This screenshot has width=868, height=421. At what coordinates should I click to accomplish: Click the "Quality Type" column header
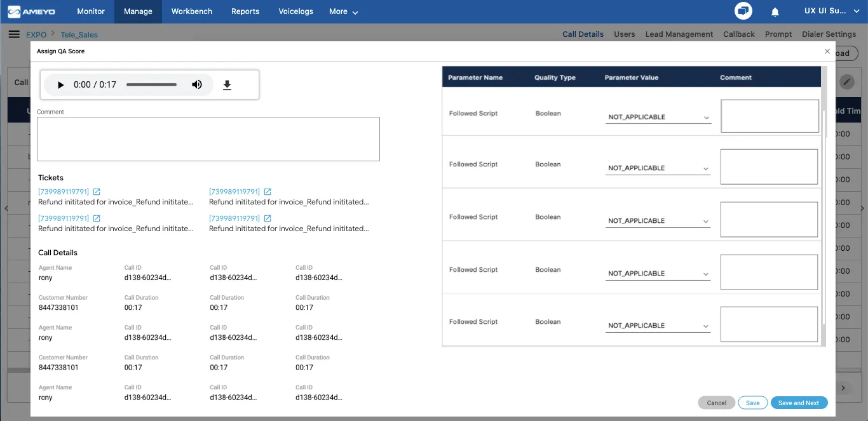(x=555, y=77)
